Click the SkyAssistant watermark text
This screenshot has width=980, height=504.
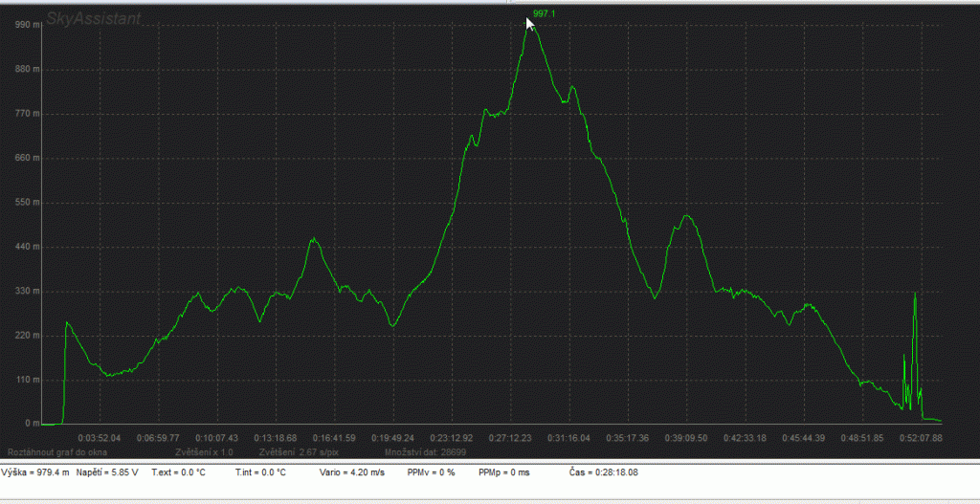tap(94, 17)
